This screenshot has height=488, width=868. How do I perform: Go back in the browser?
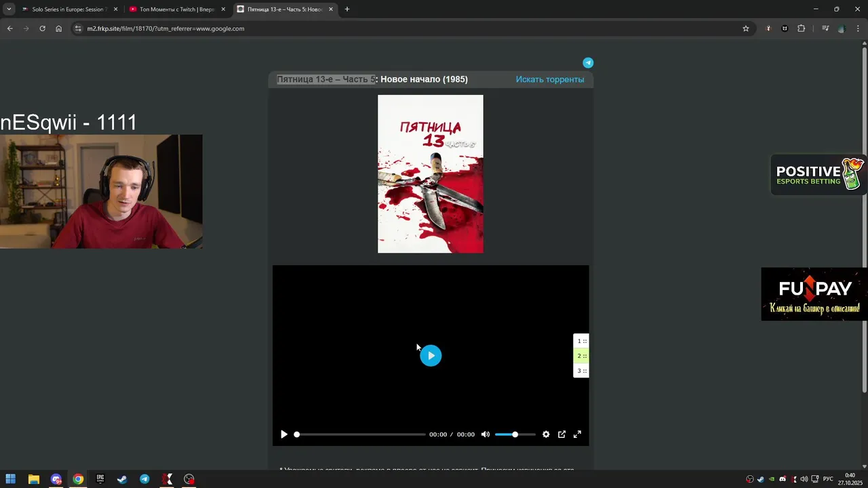tap(9, 28)
